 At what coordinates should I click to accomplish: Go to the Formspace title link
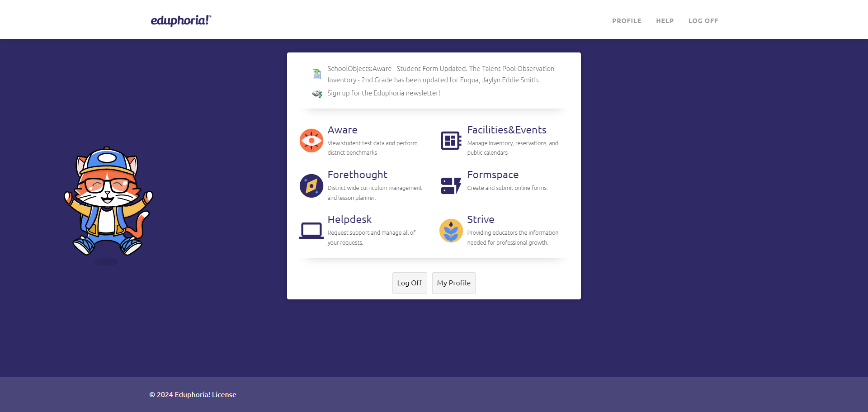(493, 175)
